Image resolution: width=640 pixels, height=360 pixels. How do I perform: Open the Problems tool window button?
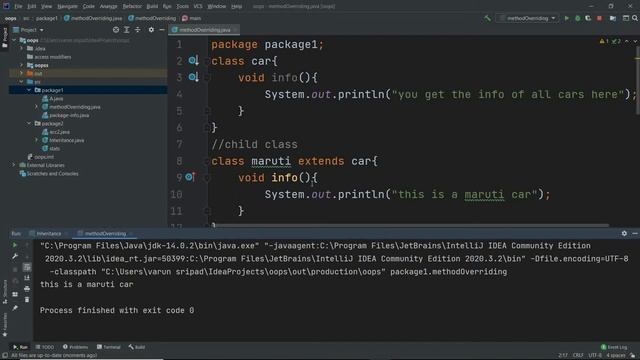click(x=76, y=347)
